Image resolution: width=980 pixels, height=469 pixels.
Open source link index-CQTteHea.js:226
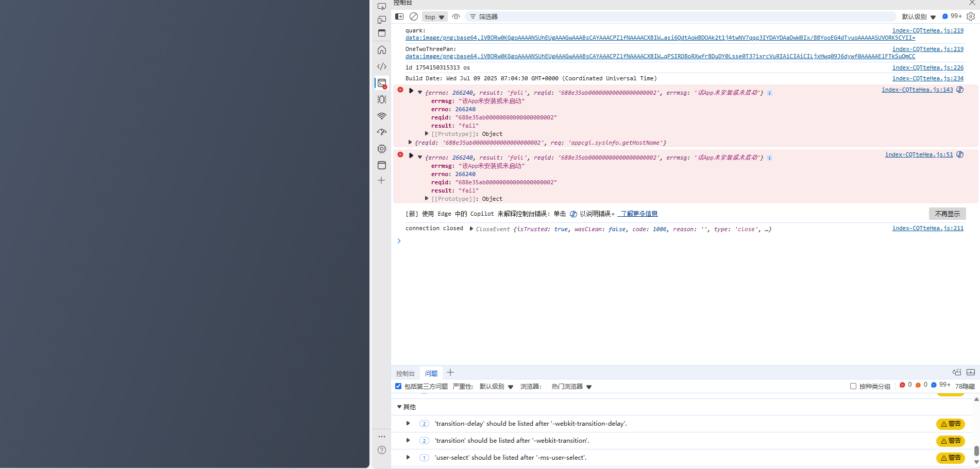[928, 67]
